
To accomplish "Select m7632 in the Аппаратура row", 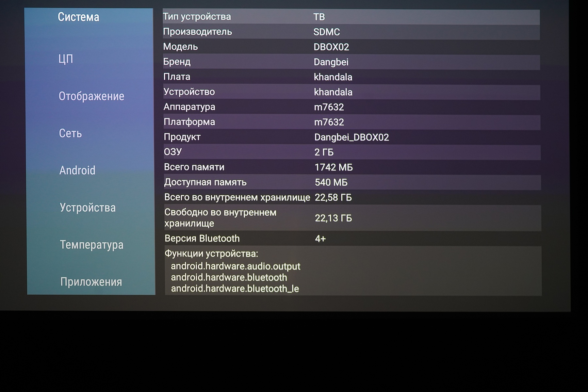I will coord(329,107).
